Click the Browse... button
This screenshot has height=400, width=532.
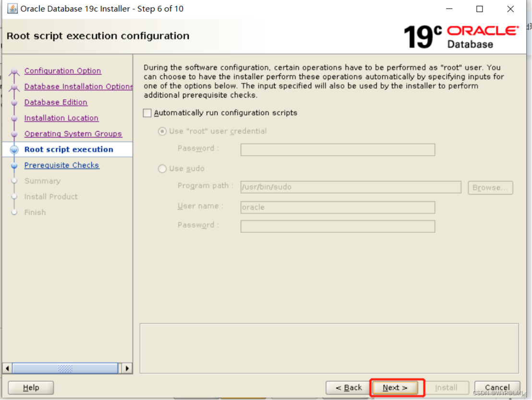(x=490, y=188)
